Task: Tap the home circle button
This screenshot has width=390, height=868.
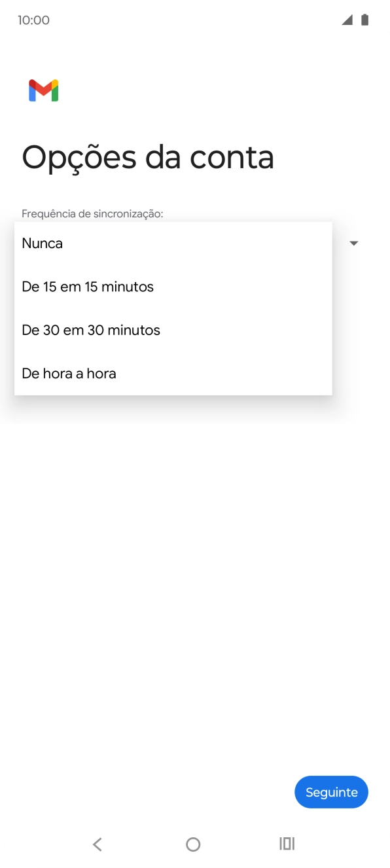Action: [192, 844]
